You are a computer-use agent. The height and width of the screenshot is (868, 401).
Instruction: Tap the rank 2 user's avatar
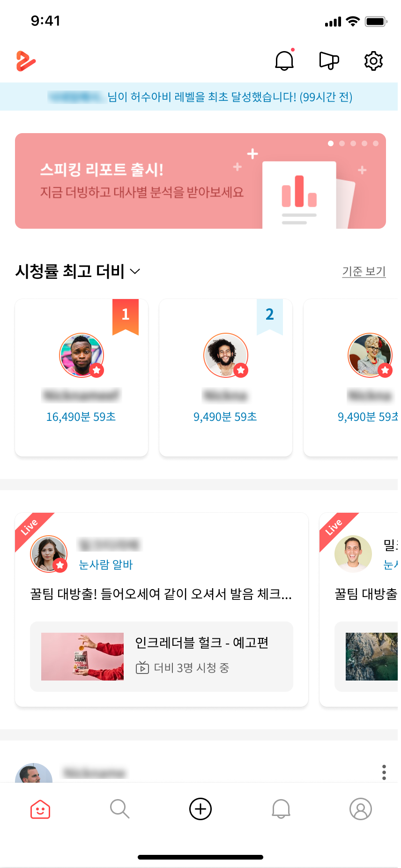(x=226, y=355)
